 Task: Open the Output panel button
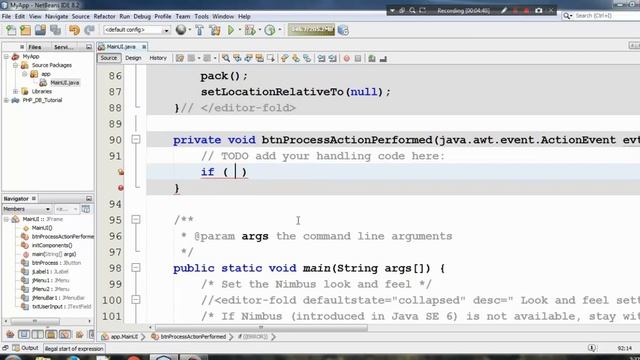[x=25, y=348]
